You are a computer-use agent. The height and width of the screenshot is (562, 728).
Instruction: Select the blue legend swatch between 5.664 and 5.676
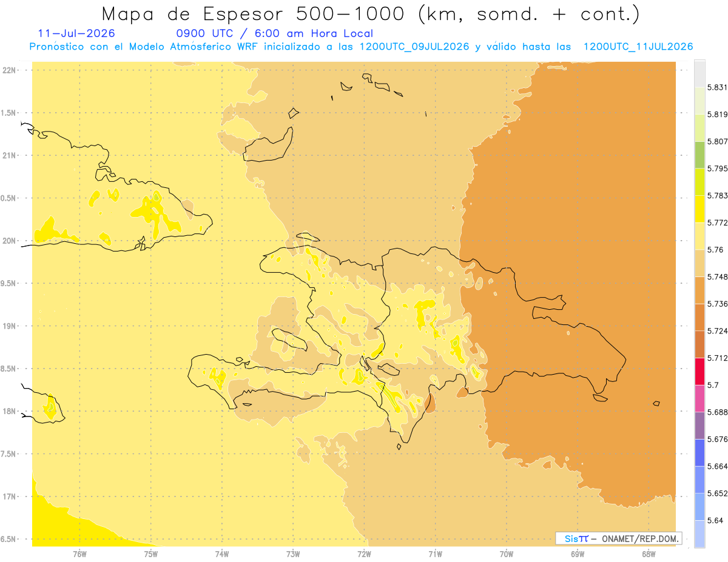coord(699,452)
